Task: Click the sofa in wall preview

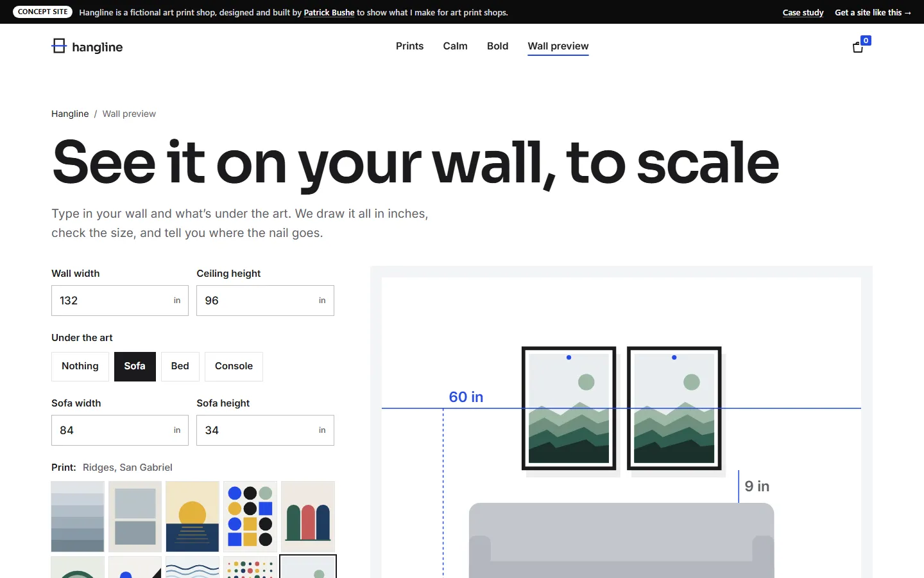Action: 621,541
